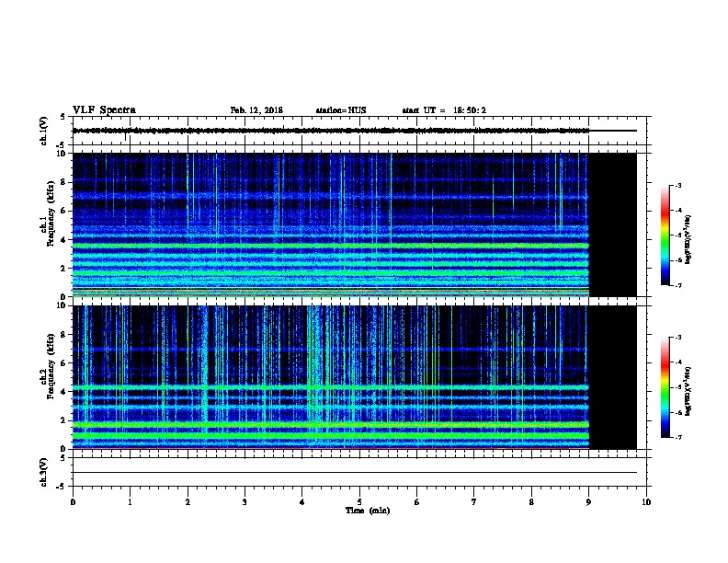Click the flat ch.3(V) trace line
Screen dimensions: 728x563
(355, 473)
